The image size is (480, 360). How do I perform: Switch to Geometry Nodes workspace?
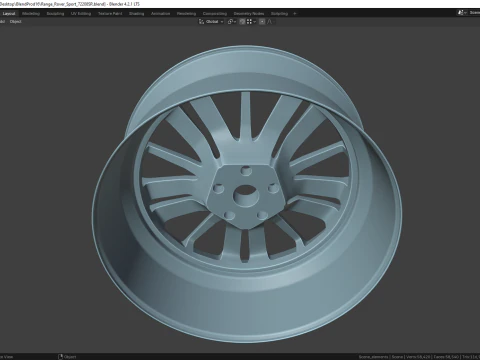(x=249, y=14)
